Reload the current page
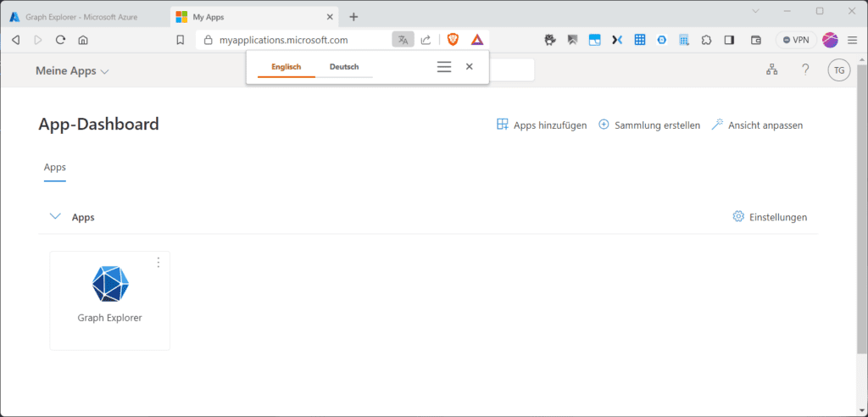The height and width of the screenshot is (417, 868). (61, 40)
